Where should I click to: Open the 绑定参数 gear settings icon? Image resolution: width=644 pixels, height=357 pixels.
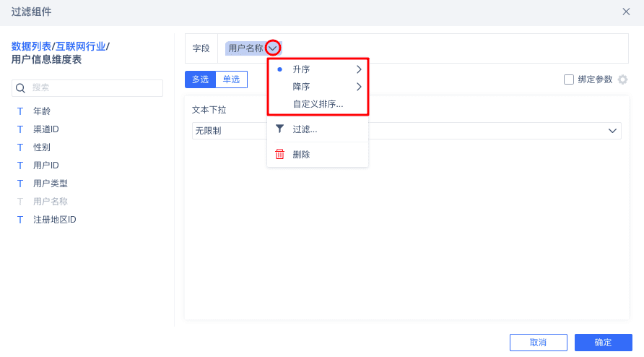[x=623, y=79]
